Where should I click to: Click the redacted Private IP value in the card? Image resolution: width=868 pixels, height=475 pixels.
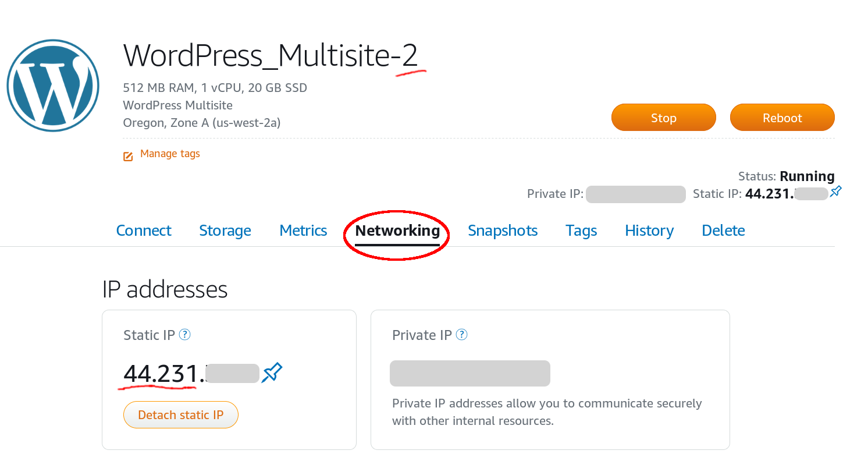(x=470, y=373)
